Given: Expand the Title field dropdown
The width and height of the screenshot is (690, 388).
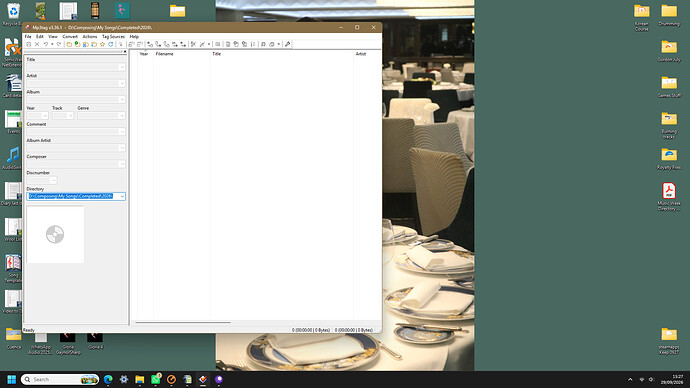Looking at the screenshot, I should [122, 67].
